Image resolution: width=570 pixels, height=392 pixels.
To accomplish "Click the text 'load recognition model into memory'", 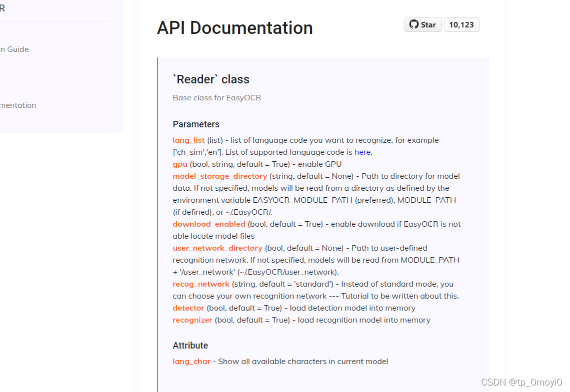I will [364, 320].
